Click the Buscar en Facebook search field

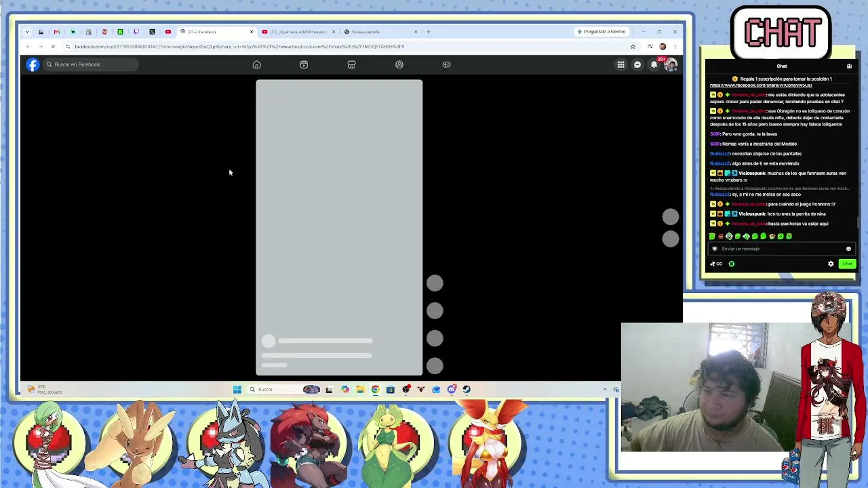pos(92,64)
